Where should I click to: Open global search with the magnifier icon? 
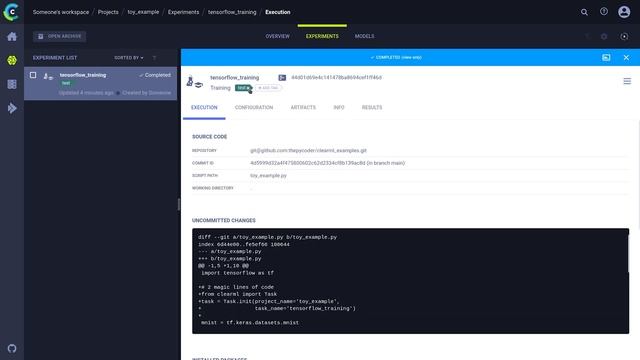pos(584,12)
